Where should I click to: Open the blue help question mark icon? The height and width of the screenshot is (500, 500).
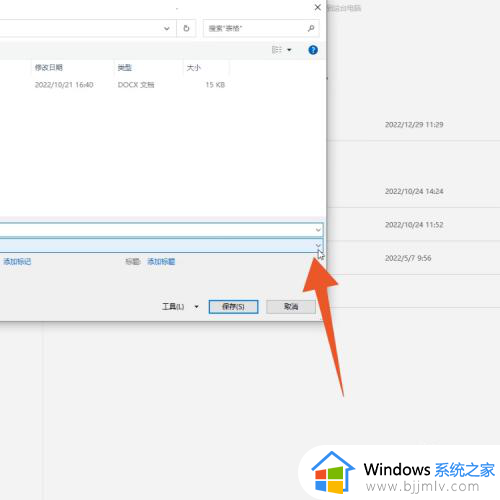coord(313,50)
